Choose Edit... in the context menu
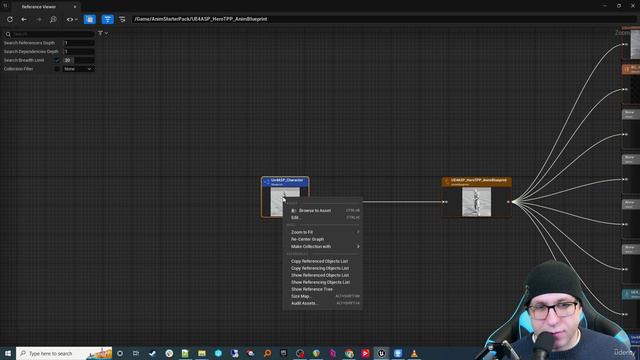640x360 pixels. (322, 218)
